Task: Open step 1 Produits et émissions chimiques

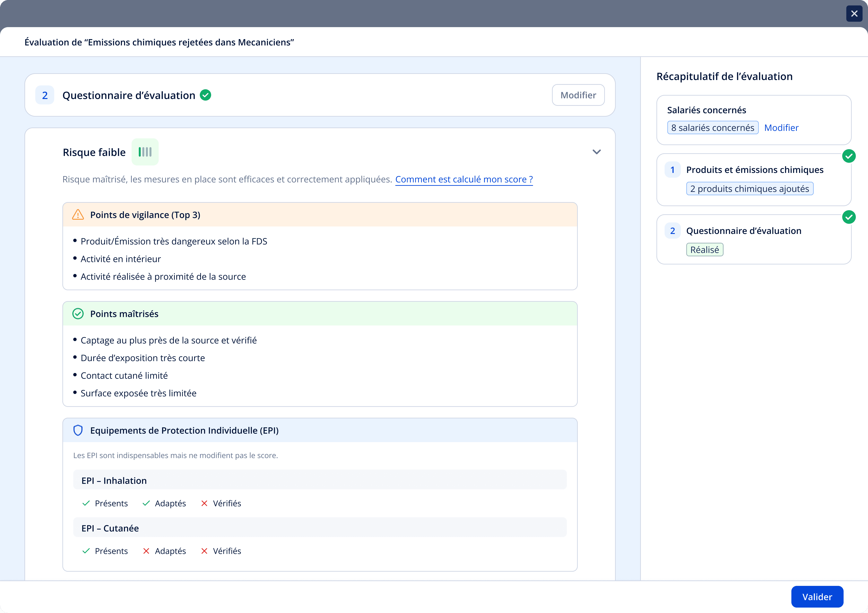Action: click(x=754, y=170)
